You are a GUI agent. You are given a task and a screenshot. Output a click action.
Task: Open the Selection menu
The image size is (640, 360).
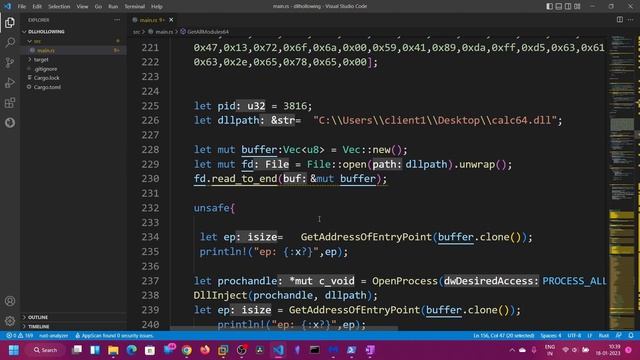coord(59,7)
